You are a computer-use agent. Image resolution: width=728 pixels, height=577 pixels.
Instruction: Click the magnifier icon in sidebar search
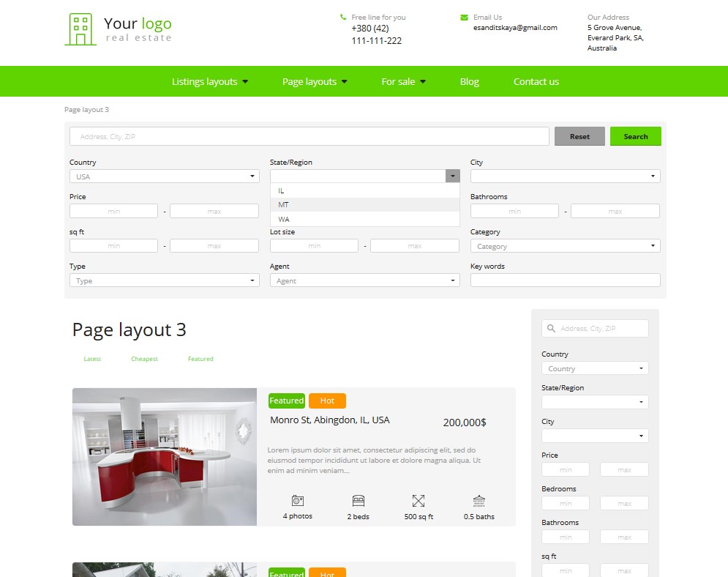551,329
